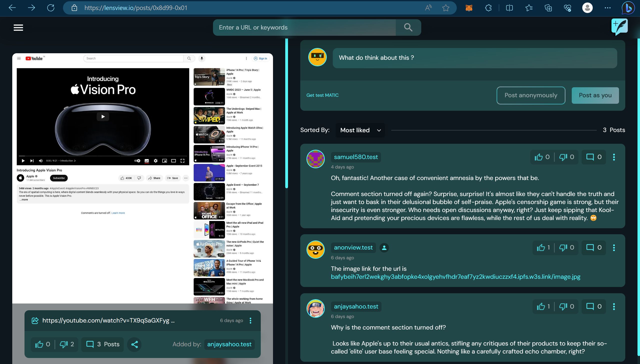Share the URL with the share icon
Screen dimensions: 640x364
134,344
